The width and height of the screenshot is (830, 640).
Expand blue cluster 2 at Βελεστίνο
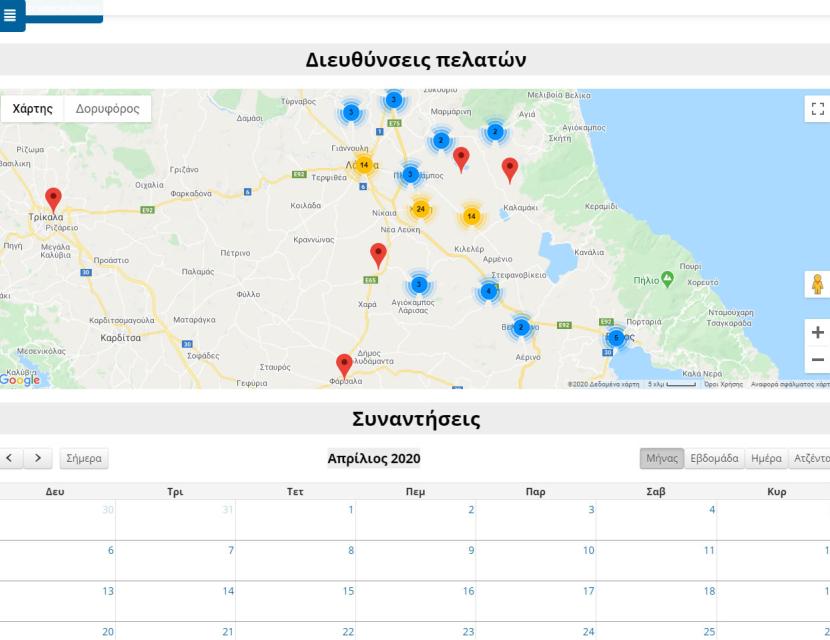click(x=521, y=327)
